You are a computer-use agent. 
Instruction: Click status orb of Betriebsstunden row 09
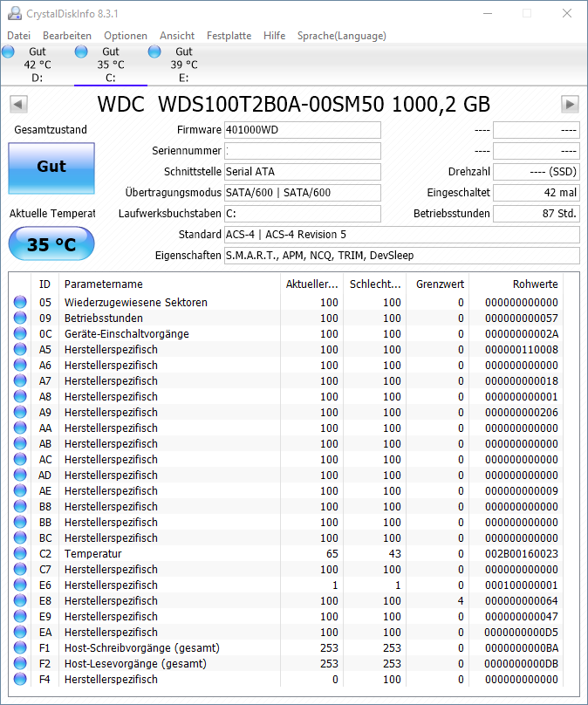(20, 318)
